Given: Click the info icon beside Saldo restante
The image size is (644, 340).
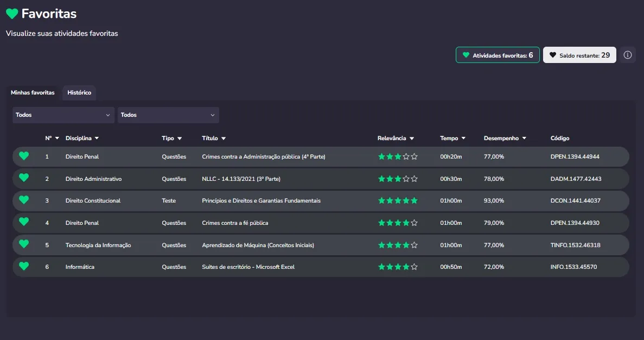Looking at the screenshot, I should click(628, 55).
